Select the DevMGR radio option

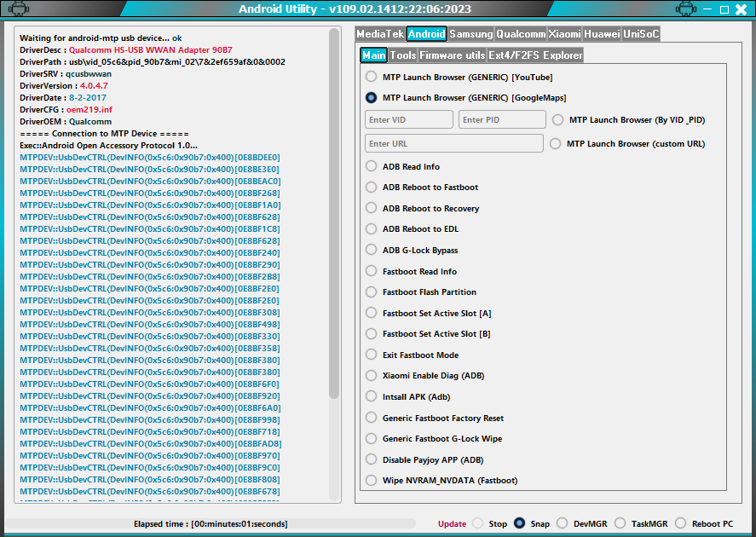[563, 523]
